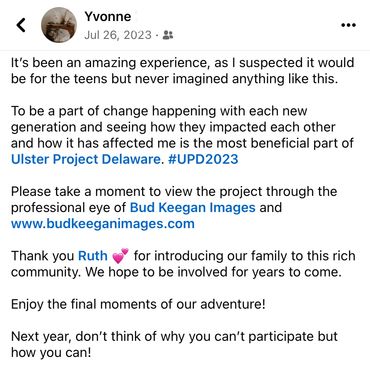Go back using the left arrow
The width and height of the screenshot is (370, 365).
[21, 25]
